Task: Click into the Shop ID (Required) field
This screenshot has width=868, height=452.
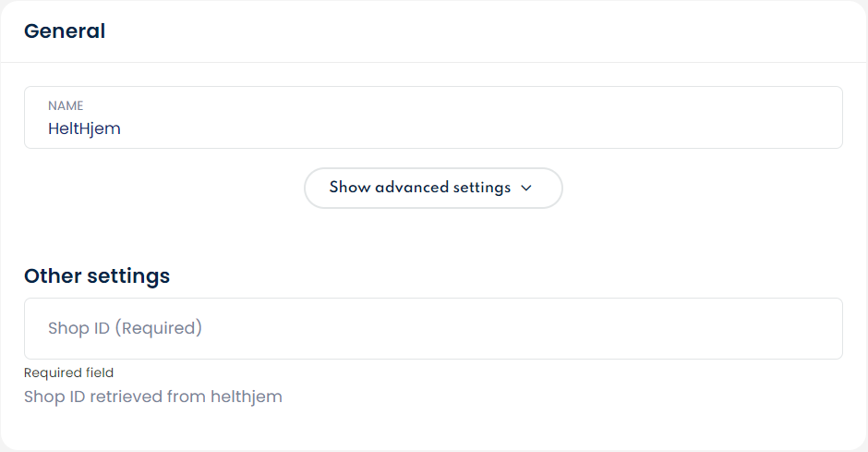Action: (x=433, y=328)
